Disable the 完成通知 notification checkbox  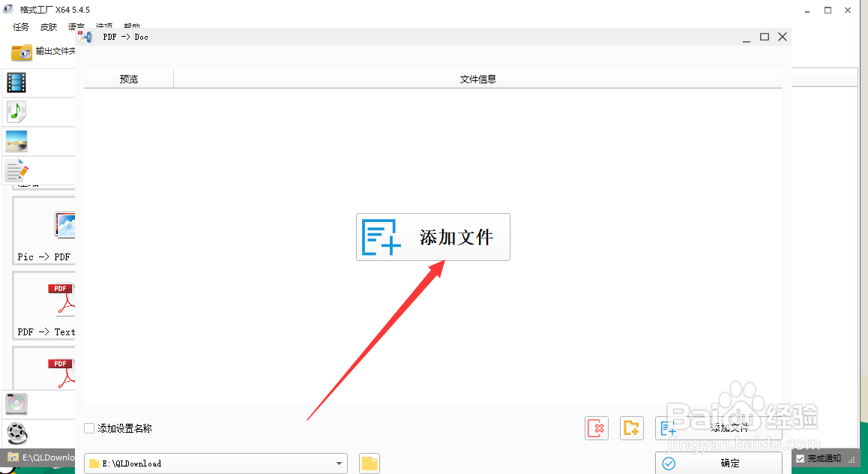[801, 457]
